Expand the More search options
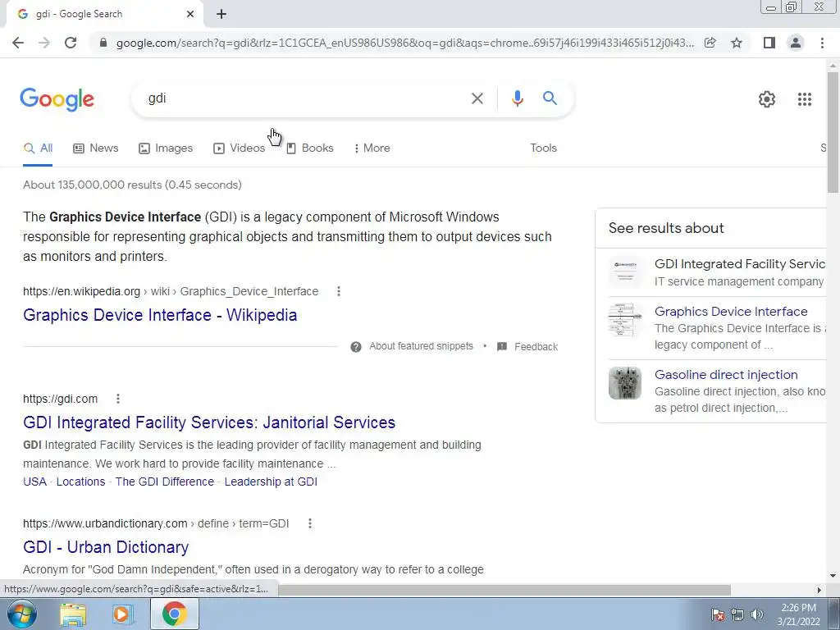 (372, 148)
